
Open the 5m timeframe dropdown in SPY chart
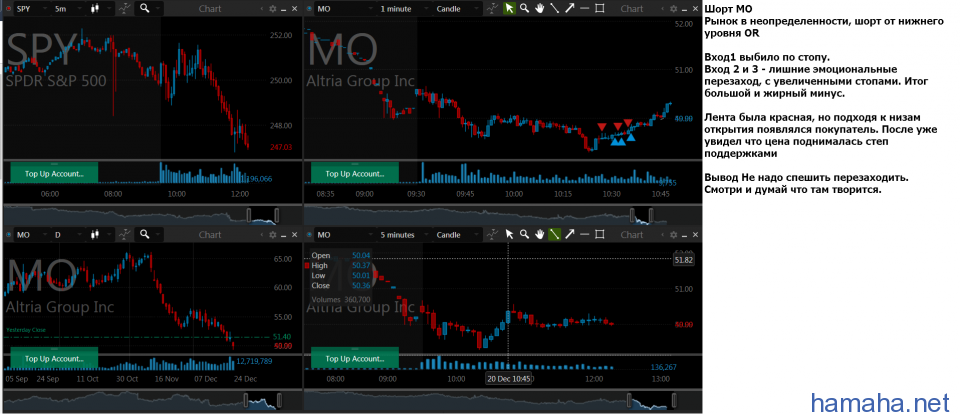(x=67, y=9)
